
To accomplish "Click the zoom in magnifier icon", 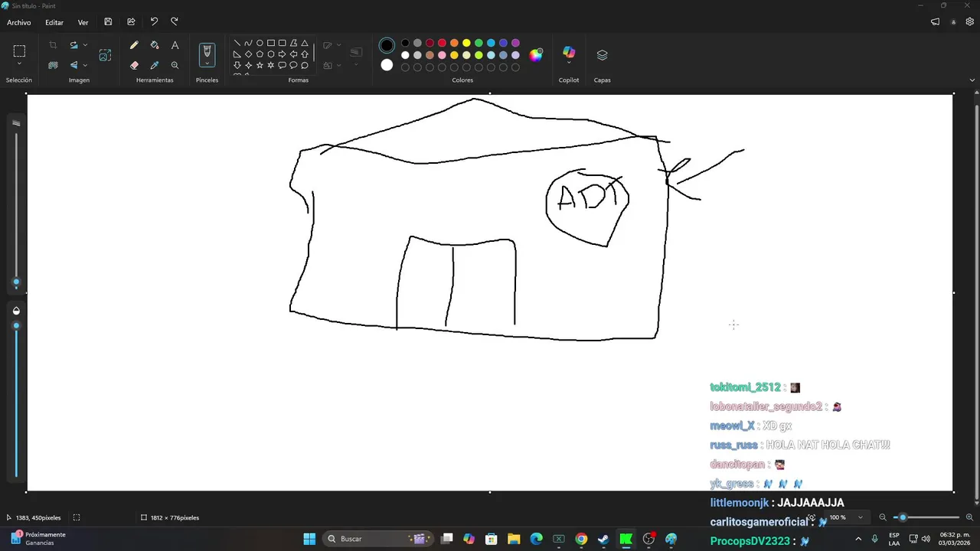I will click(970, 517).
